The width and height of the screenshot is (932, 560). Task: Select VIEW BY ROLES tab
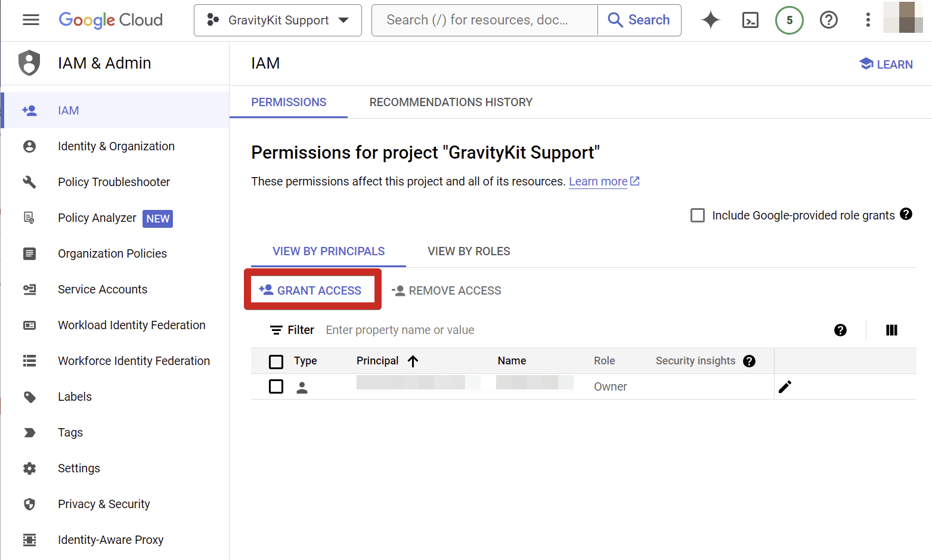[469, 251]
